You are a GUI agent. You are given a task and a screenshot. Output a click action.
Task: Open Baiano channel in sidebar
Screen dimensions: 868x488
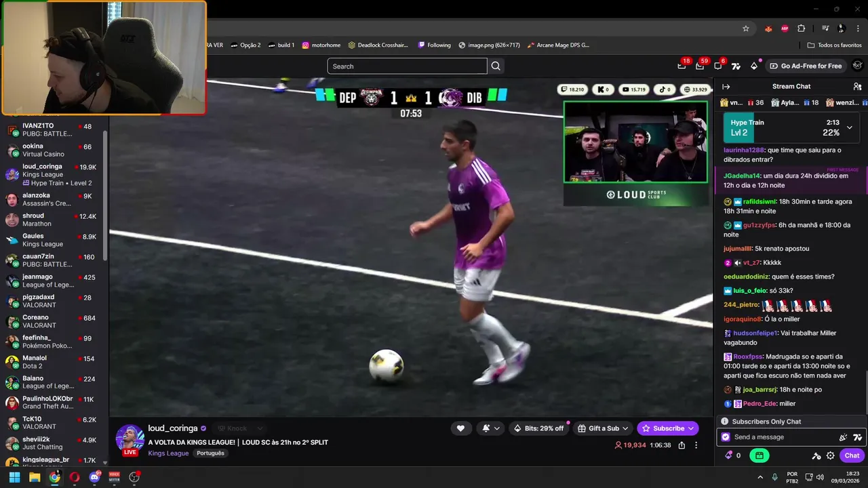pos(53,382)
